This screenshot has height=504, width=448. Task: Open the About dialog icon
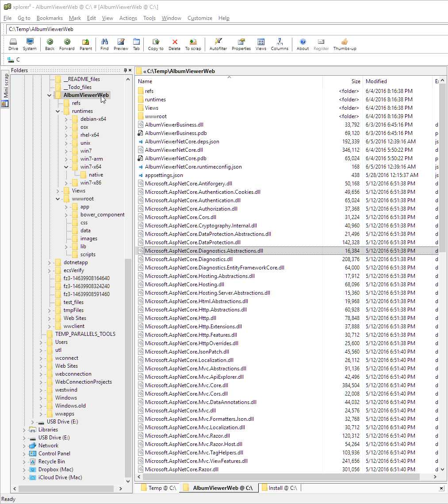[302, 44]
